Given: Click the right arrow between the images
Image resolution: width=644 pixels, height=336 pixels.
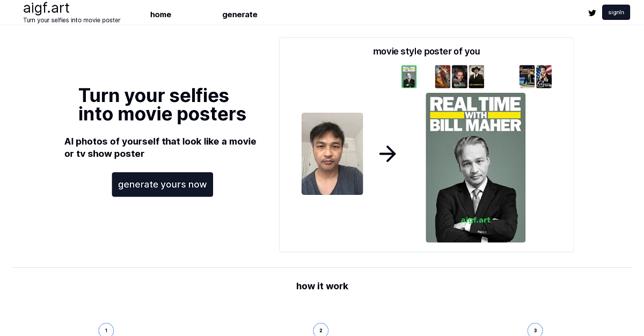Looking at the screenshot, I should [387, 154].
